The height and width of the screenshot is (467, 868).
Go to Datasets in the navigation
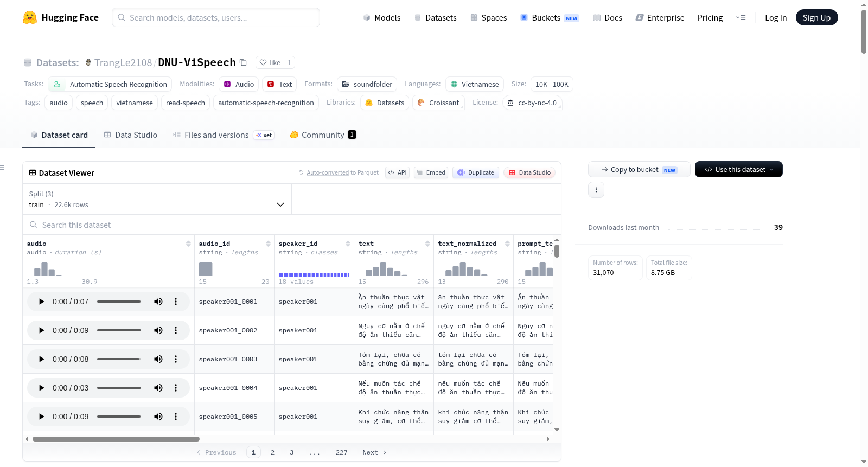(435, 17)
